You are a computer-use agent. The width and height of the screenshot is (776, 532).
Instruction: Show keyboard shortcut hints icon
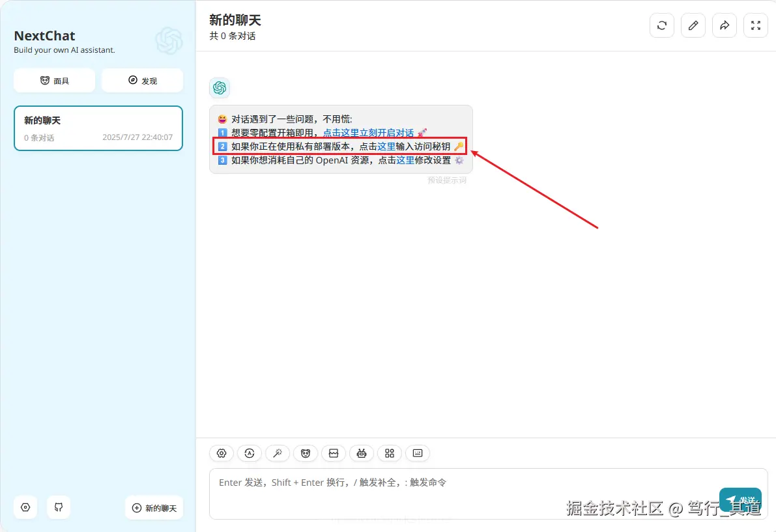coord(418,453)
